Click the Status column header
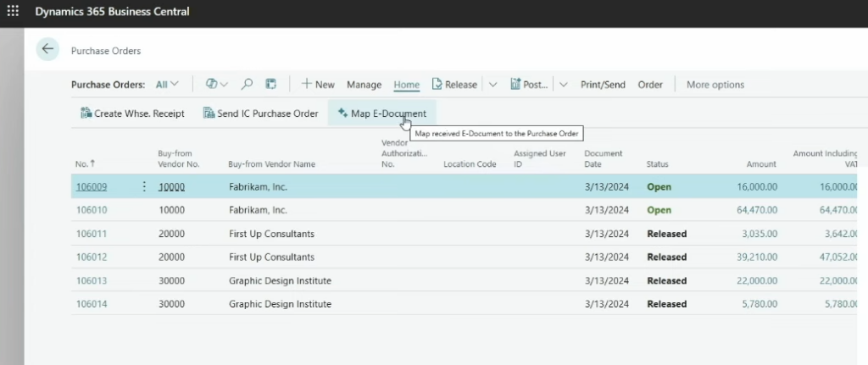Viewport: 868px width, 365px height. pyautogui.click(x=657, y=163)
